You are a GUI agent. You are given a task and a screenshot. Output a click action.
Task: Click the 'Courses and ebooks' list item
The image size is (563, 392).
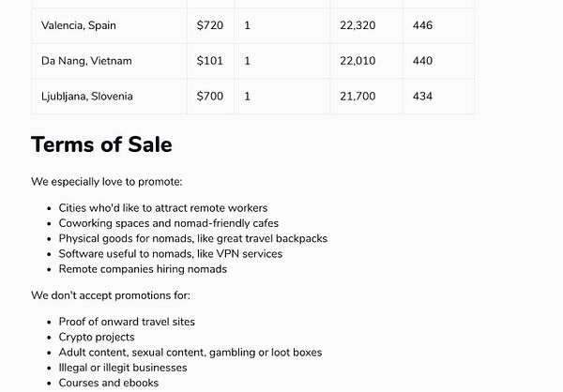(109, 383)
